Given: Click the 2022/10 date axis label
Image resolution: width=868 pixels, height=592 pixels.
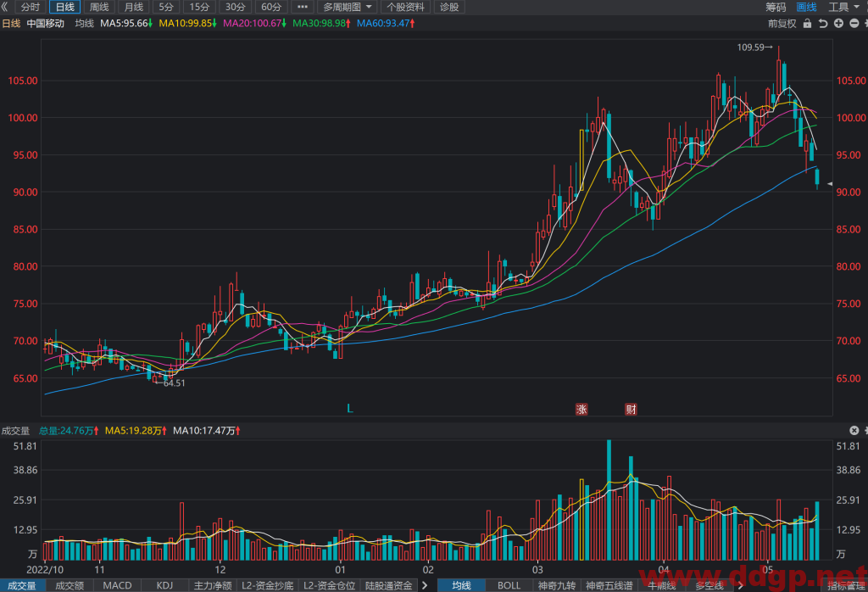Looking at the screenshot, I should click(46, 569).
